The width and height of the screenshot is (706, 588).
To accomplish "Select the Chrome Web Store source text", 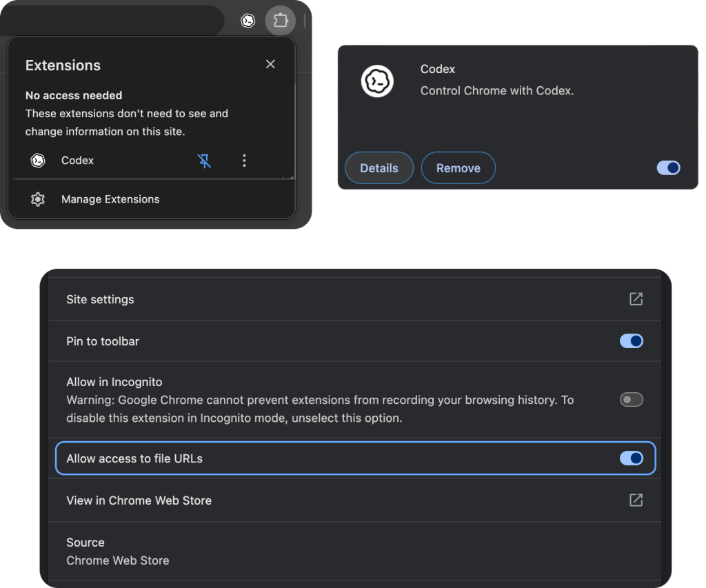I will (x=118, y=560).
